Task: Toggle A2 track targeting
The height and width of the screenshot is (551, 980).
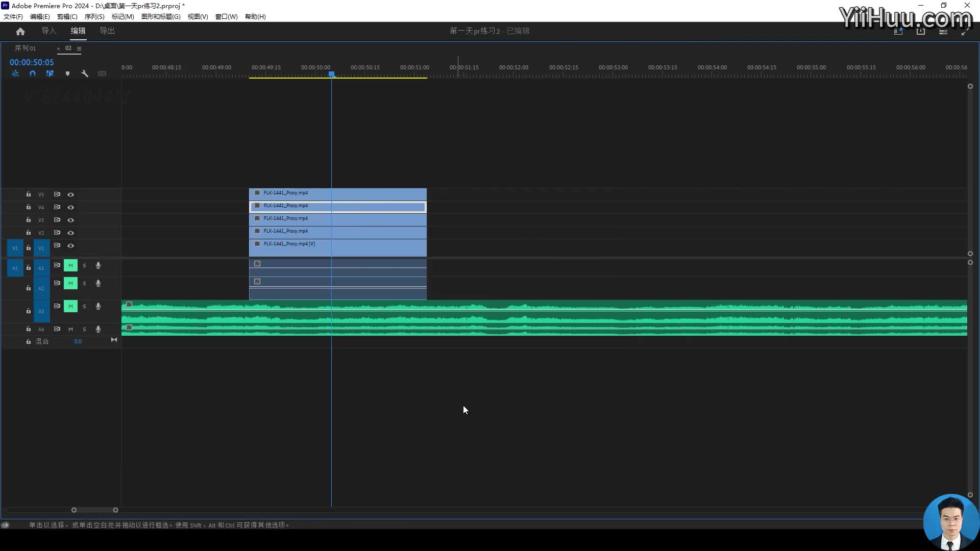Action: point(41,288)
